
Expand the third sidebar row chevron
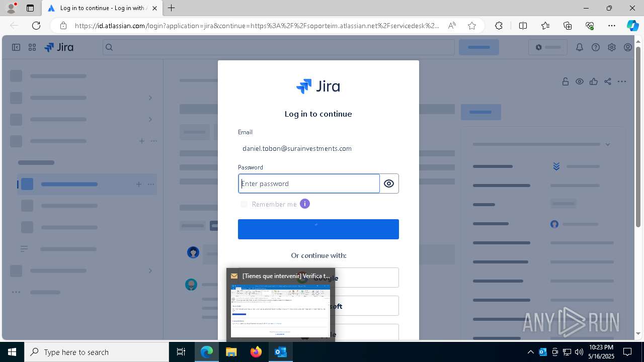(150, 119)
